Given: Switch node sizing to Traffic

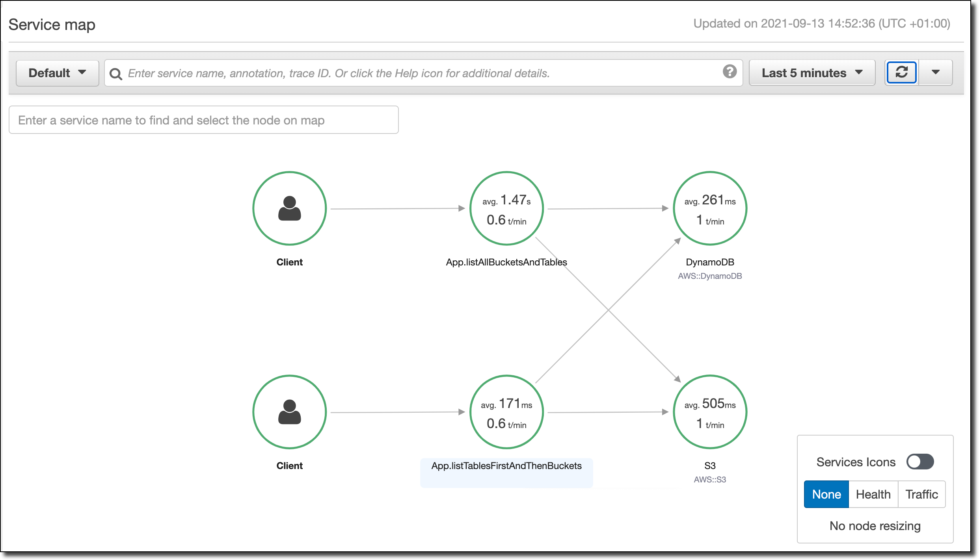Looking at the screenshot, I should point(921,494).
